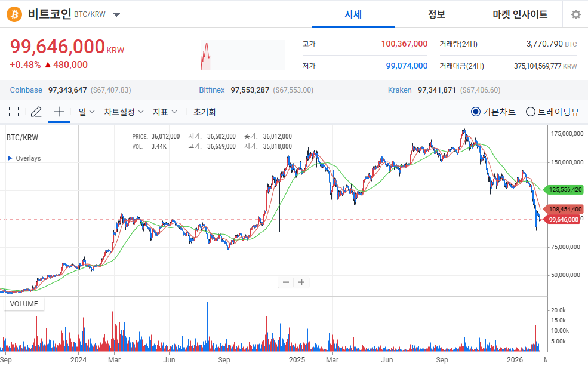Toggle the VOLUME panel label
The width and height of the screenshot is (588, 369).
pos(24,304)
